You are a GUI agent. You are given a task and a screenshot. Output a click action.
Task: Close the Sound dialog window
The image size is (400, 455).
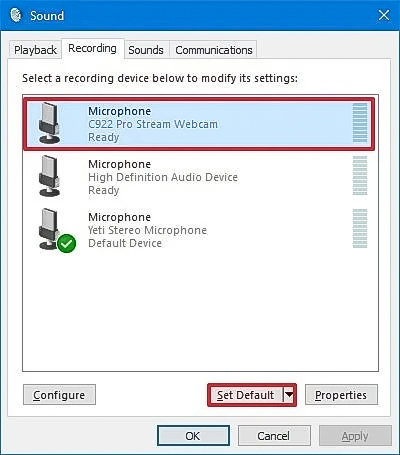(384, 15)
